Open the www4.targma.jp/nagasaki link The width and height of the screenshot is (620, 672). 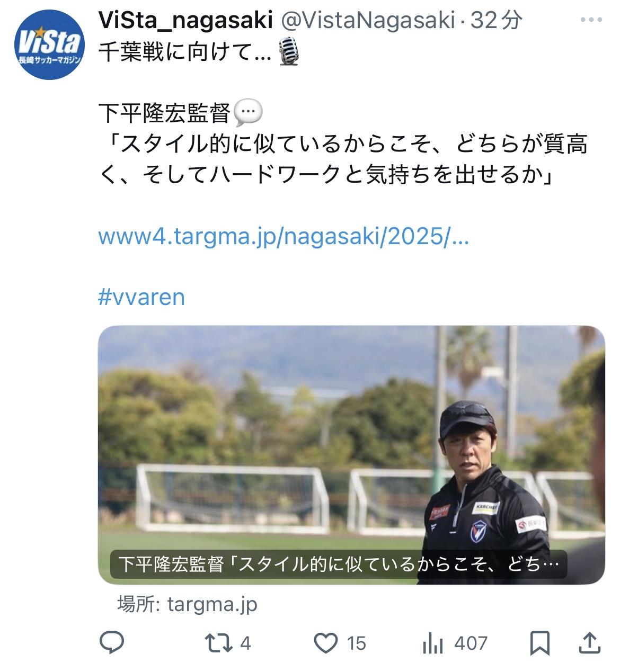tap(284, 236)
